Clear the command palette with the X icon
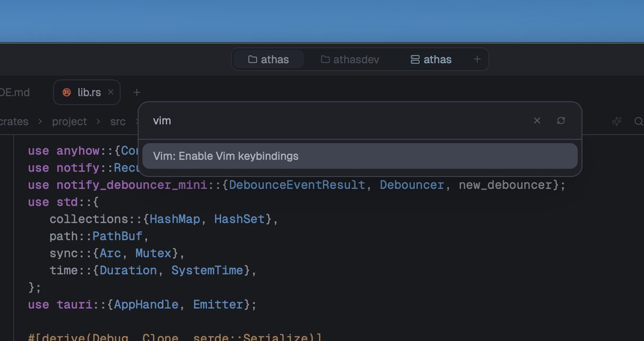The width and height of the screenshot is (644, 341). tap(537, 121)
